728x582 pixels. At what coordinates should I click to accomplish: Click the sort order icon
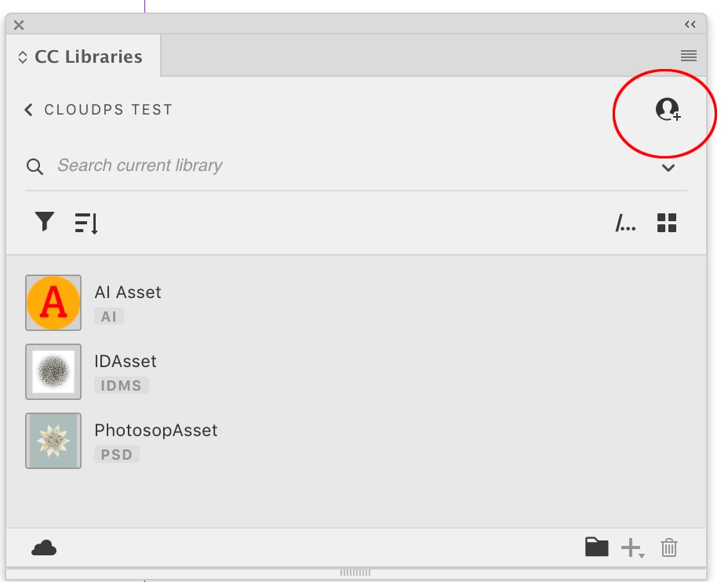coord(86,224)
